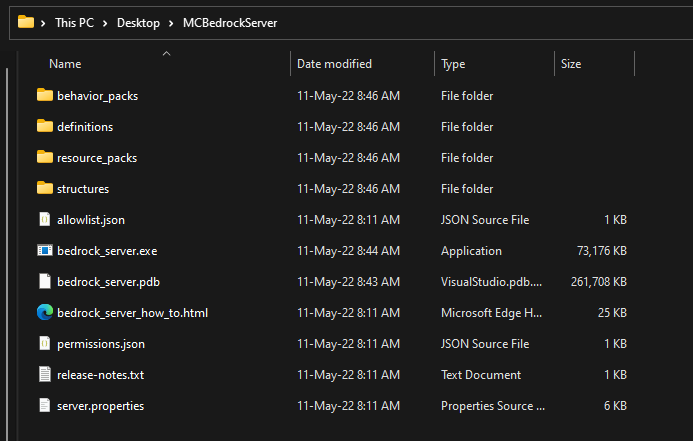693x441 pixels.
Task: Click the Edge icon of bedrock_server_how_to.html
Action: 45,312
